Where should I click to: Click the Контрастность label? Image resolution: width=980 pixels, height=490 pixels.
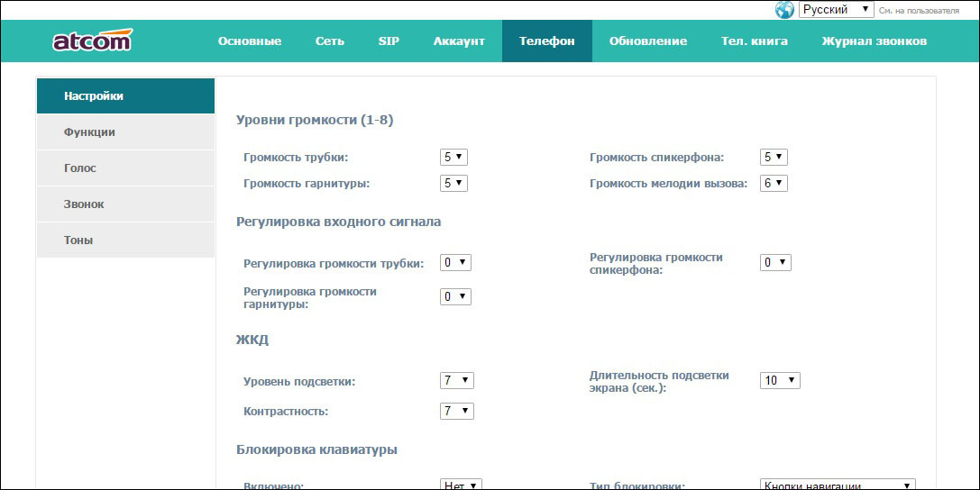click(286, 412)
